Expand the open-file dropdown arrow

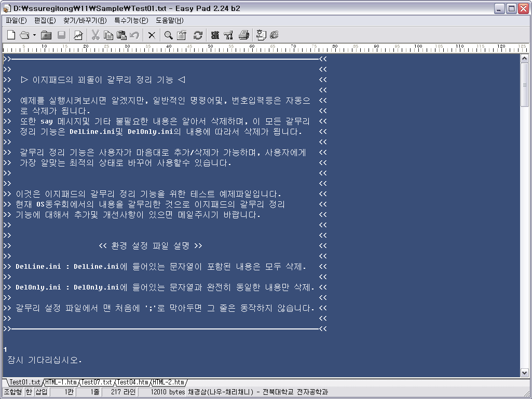[x=34, y=35]
